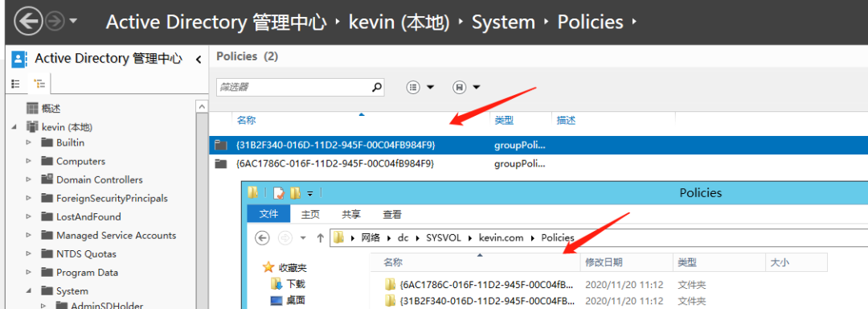Collapse the navigation pane with the chevron

tap(199, 60)
